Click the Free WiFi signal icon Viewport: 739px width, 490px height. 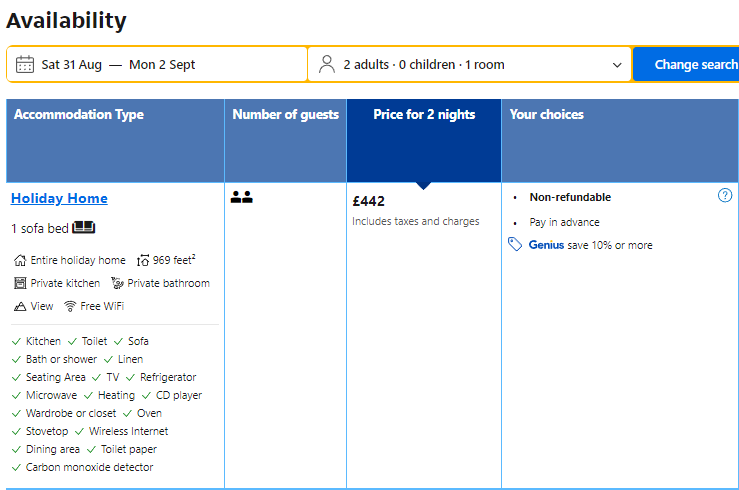point(70,306)
